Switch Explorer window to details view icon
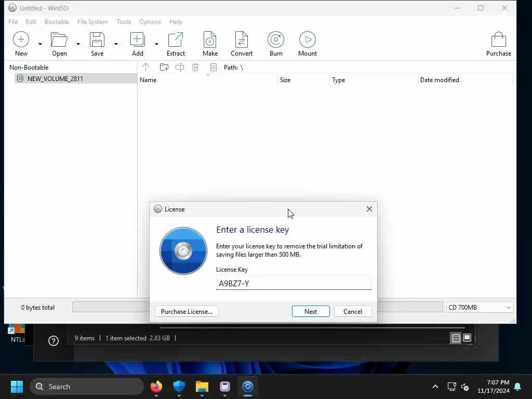Screen dimensions: 532x399 [456, 338]
